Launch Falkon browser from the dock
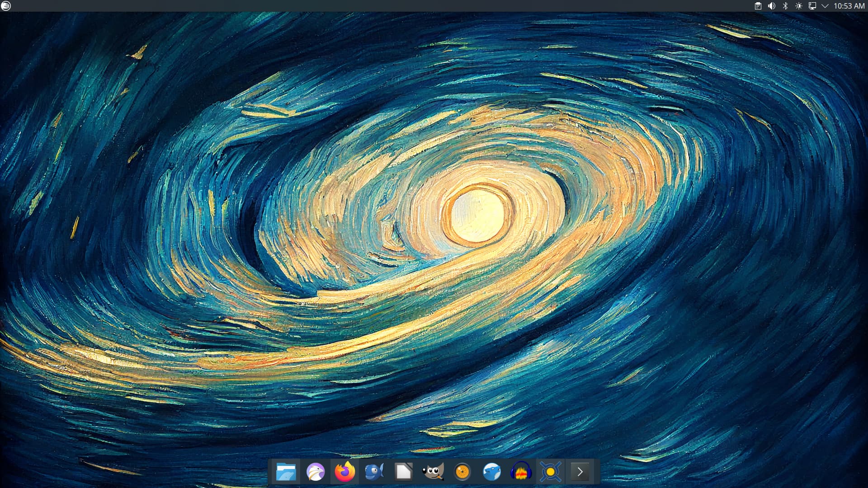This screenshot has height=488, width=868. point(315,472)
